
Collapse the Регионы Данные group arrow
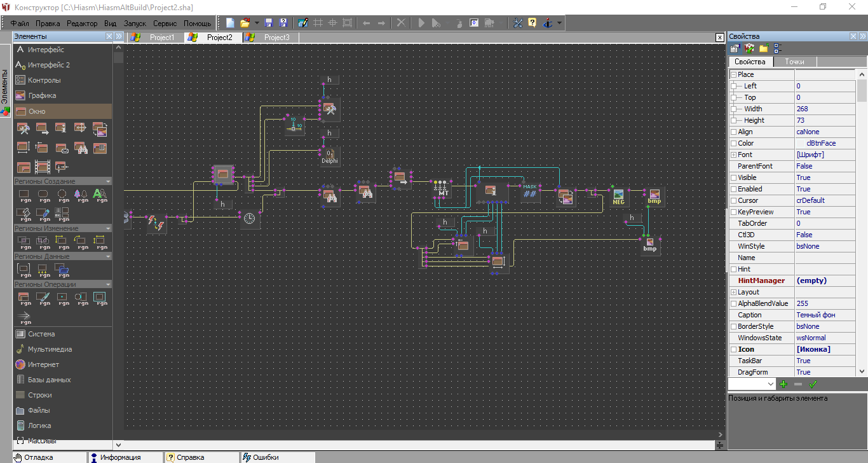coord(108,256)
